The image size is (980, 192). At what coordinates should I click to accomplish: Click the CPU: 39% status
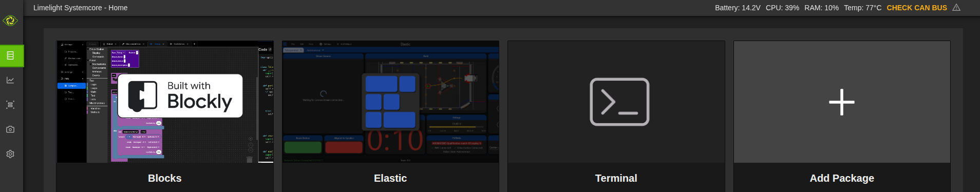pyautogui.click(x=782, y=8)
